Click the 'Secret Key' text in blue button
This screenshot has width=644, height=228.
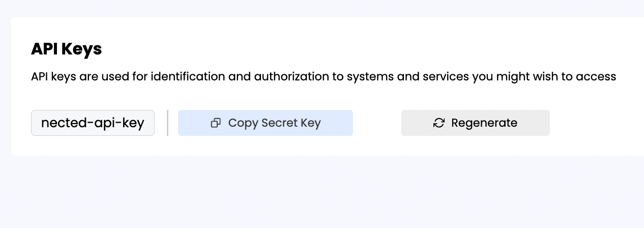click(x=291, y=123)
